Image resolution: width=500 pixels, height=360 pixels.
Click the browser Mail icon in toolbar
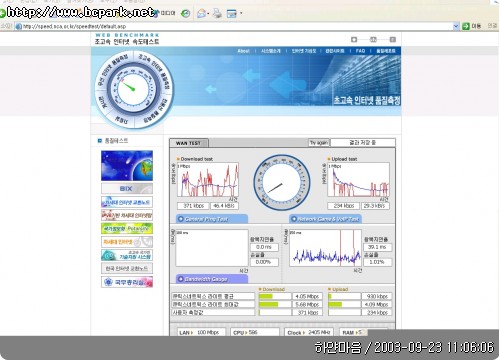201,14
